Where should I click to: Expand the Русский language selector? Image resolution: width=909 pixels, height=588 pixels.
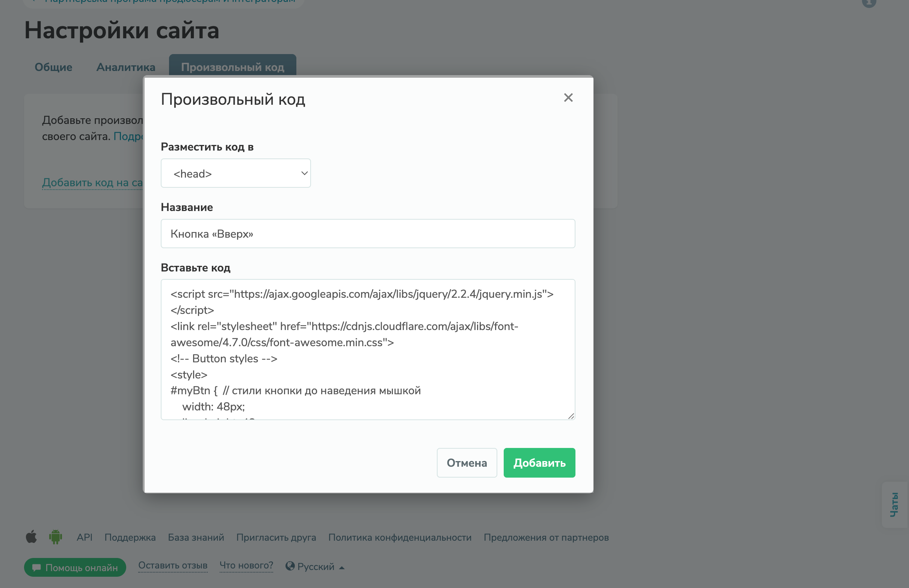(x=315, y=567)
